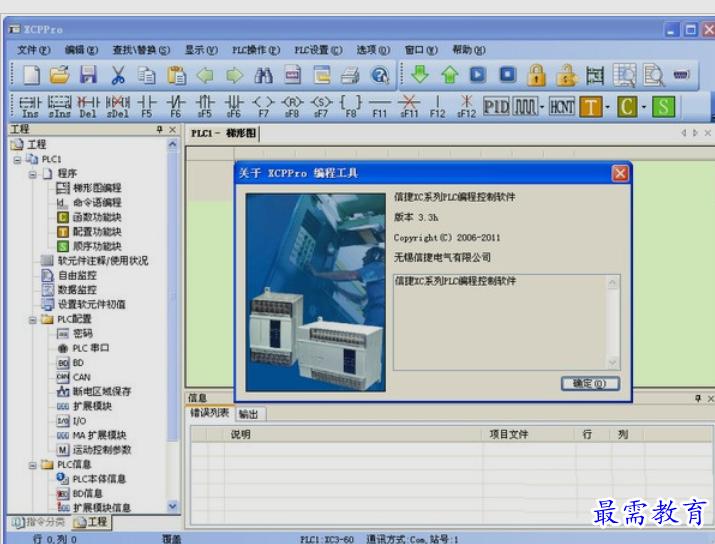Open the 帮助(H) menu

click(x=469, y=50)
